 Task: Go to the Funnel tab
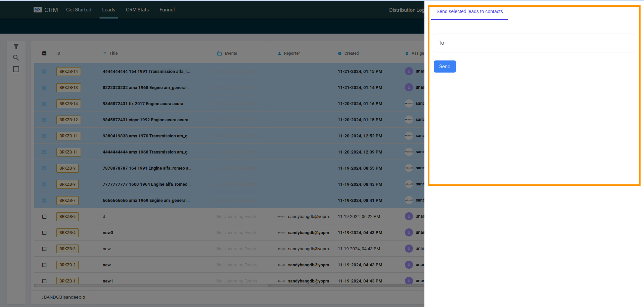click(x=167, y=10)
